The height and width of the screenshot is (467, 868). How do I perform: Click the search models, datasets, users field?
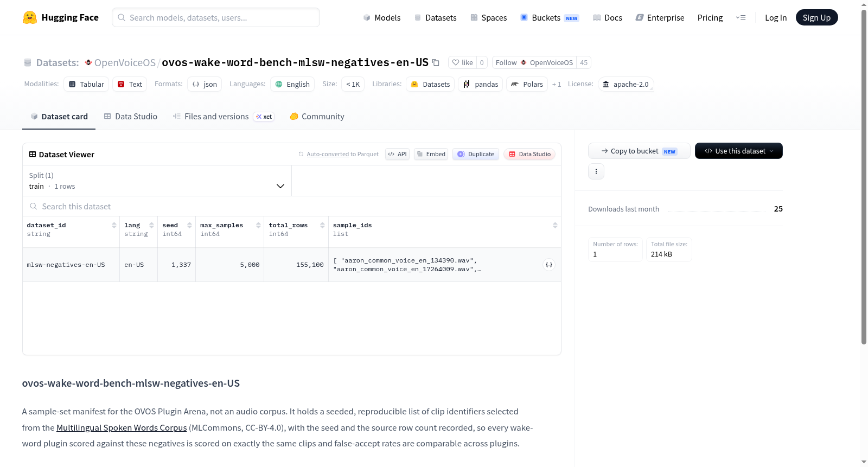(x=216, y=17)
